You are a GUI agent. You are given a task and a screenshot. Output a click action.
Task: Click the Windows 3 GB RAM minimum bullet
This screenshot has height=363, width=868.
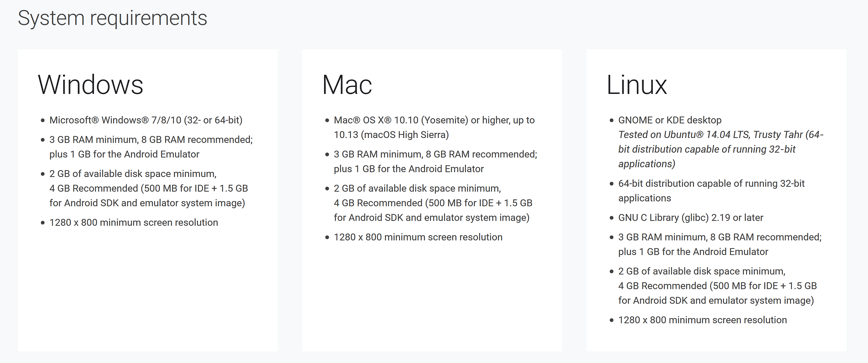pyautogui.click(x=151, y=147)
